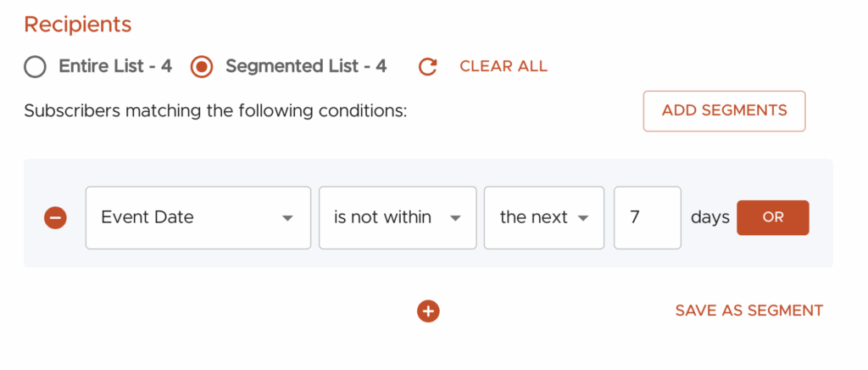Select the Segmented List radio button
The width and height of the screenshot is (868, 370).
202,67
